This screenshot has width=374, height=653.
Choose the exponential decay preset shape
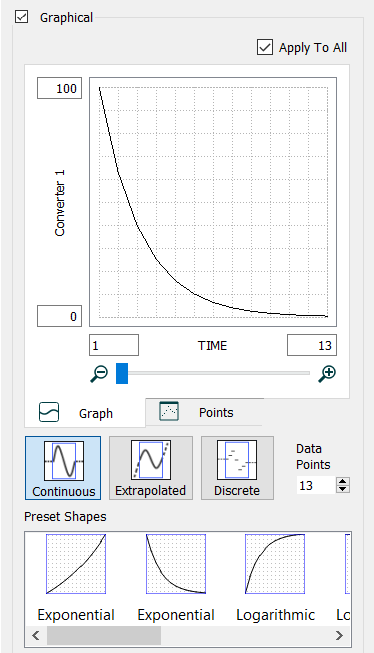(x=176, y=564)
